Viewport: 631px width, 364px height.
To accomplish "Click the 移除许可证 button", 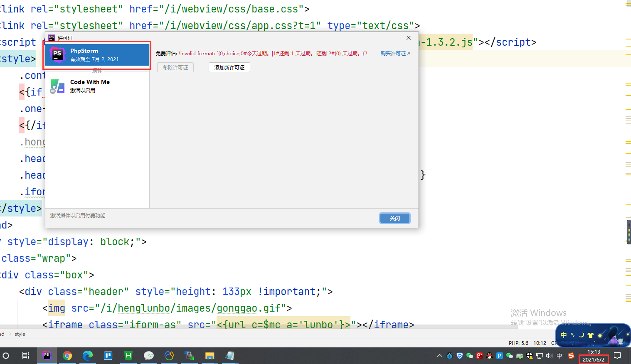I will tap(175, 67).
